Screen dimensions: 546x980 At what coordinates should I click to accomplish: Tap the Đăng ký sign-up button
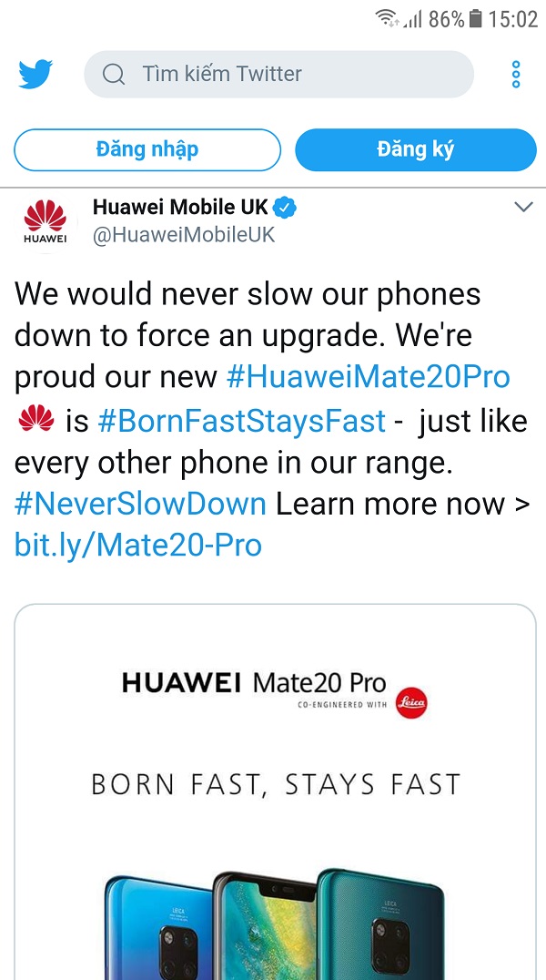(416, 150)
